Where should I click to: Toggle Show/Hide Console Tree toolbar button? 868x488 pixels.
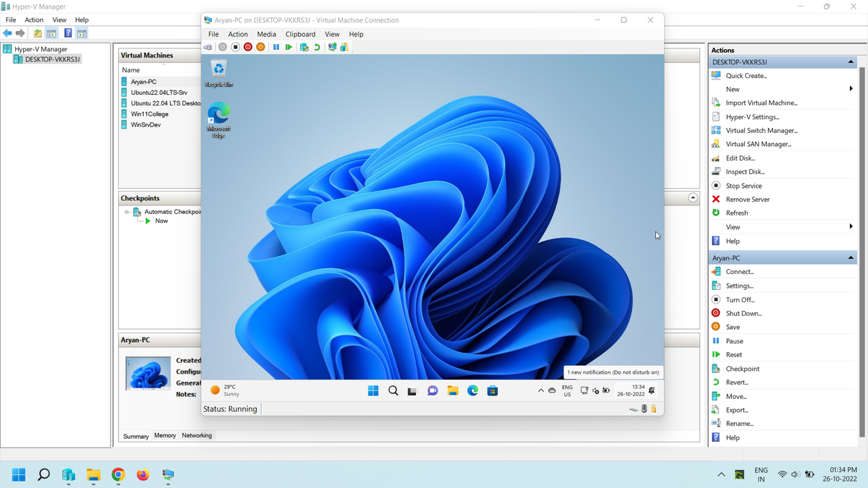tap(51, 33)
